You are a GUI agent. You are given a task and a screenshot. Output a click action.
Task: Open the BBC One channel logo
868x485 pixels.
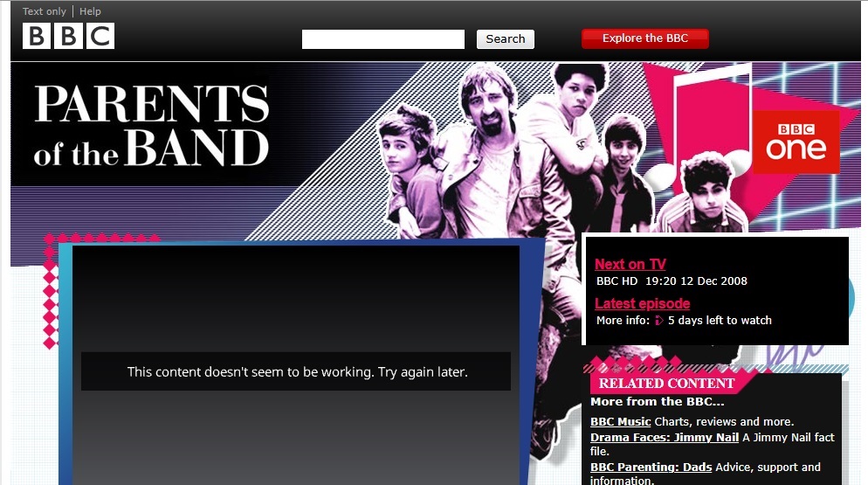[796, 142]
